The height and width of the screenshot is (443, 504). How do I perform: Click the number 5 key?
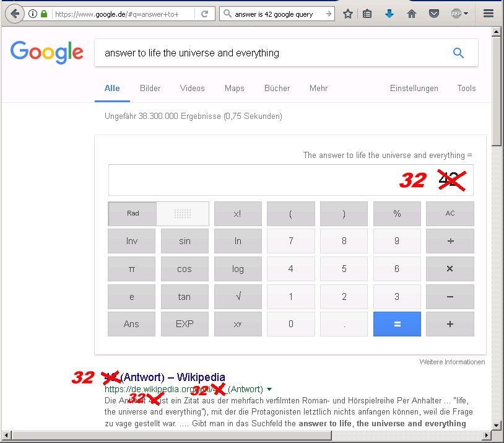(x=344, y=269)
